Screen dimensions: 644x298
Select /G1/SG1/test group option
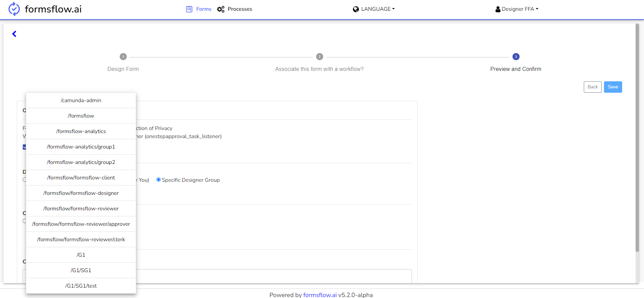81,286
